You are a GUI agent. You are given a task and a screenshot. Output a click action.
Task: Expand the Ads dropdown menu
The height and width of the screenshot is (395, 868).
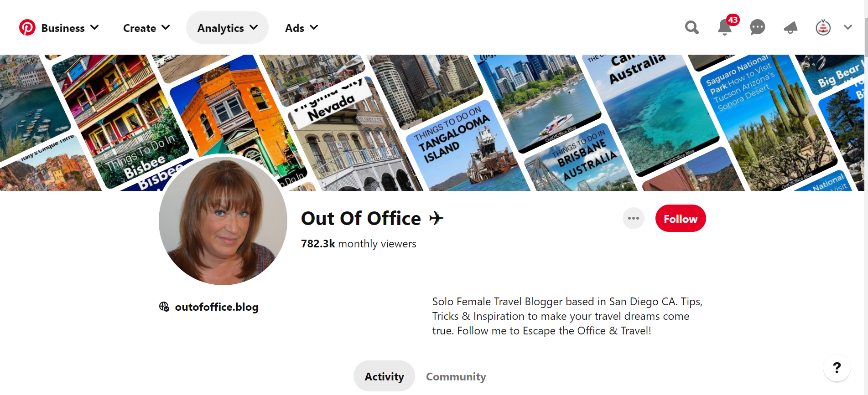click(301, 28)
